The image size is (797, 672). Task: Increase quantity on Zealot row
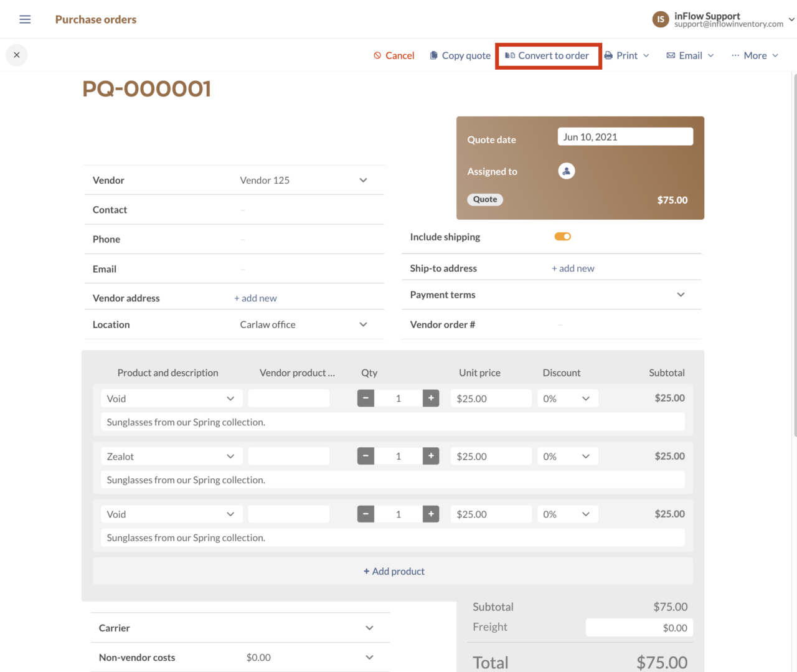[431, 456]
